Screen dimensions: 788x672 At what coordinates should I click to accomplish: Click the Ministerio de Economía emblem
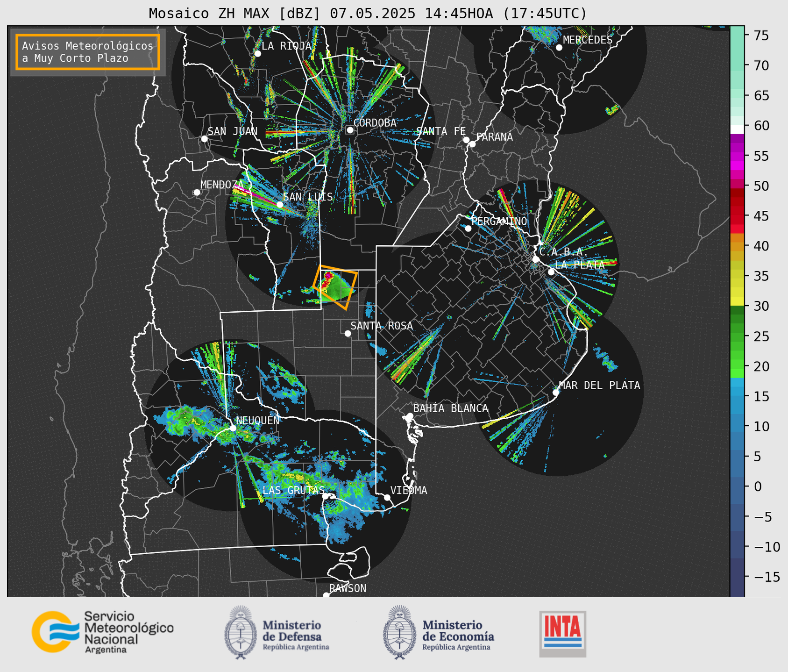[400, 632]
